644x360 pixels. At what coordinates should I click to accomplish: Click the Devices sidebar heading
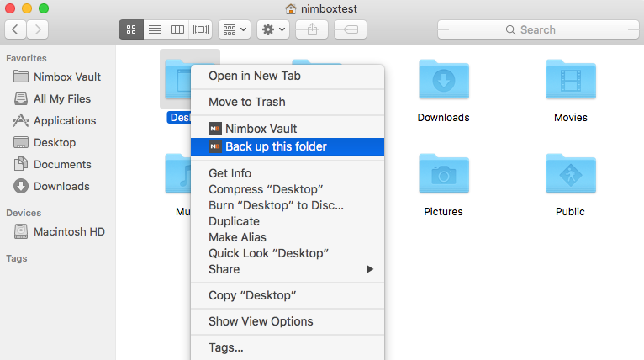pos(24,213)
